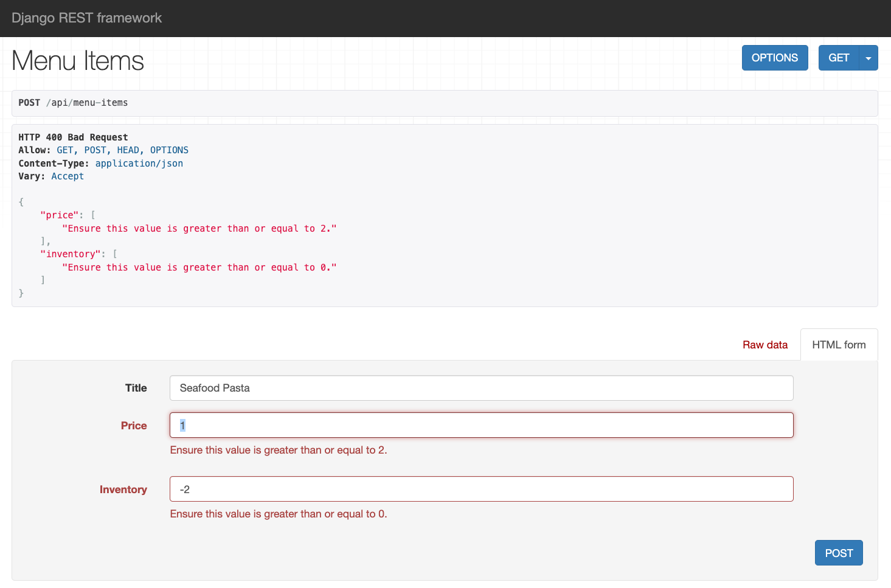Click the OPTIONS button

coord(775,57)
